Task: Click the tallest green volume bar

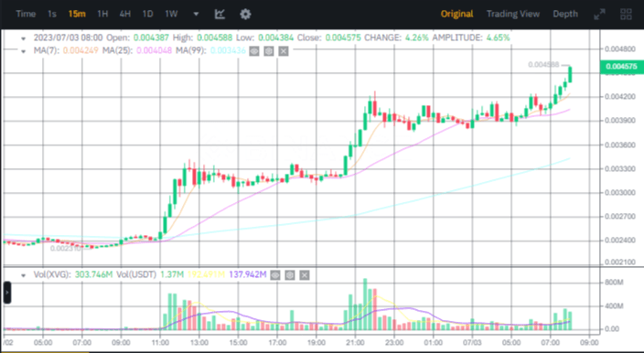Action: pos(365,305)
